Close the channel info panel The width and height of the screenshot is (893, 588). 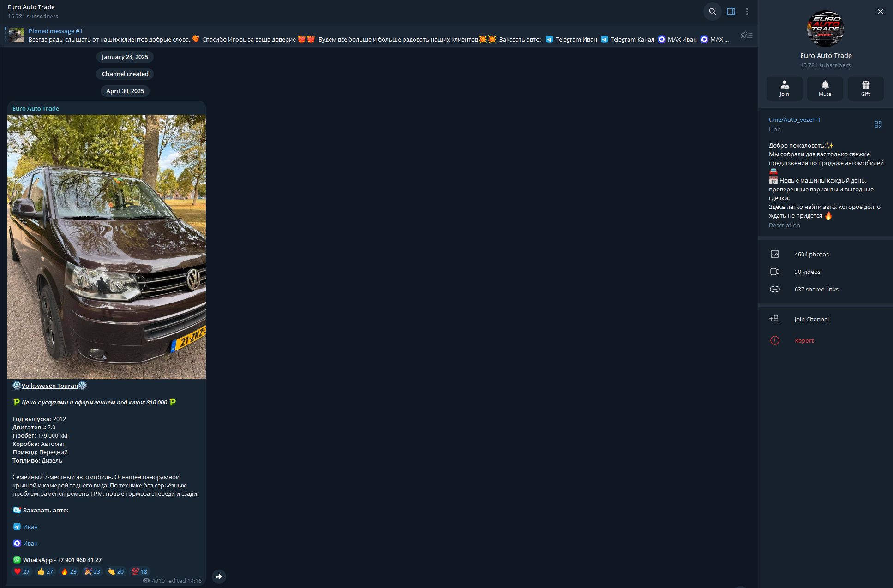tap(881, 12)
